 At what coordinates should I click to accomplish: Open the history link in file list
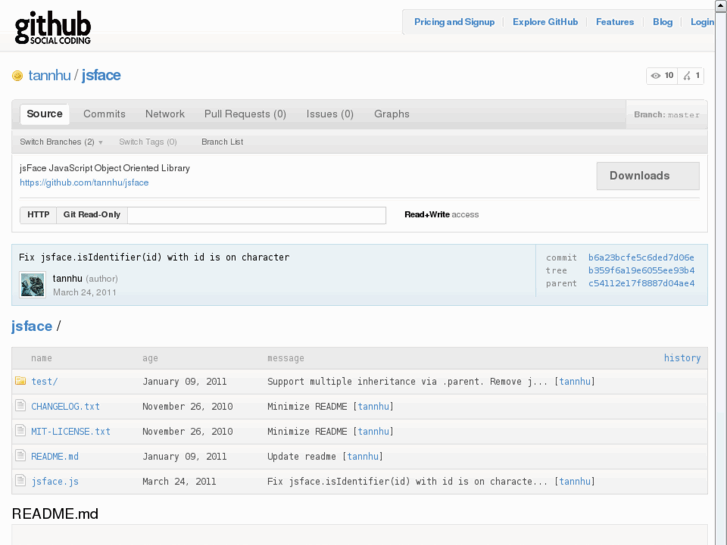click(682, 358)
